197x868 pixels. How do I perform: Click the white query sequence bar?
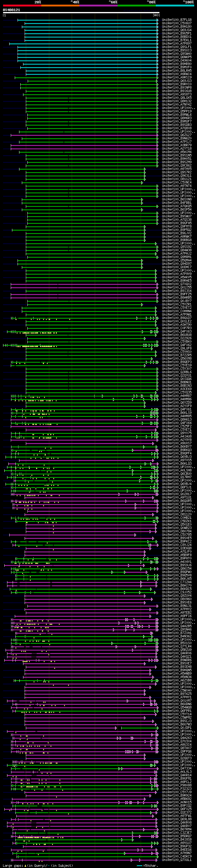tap(81, 12)
